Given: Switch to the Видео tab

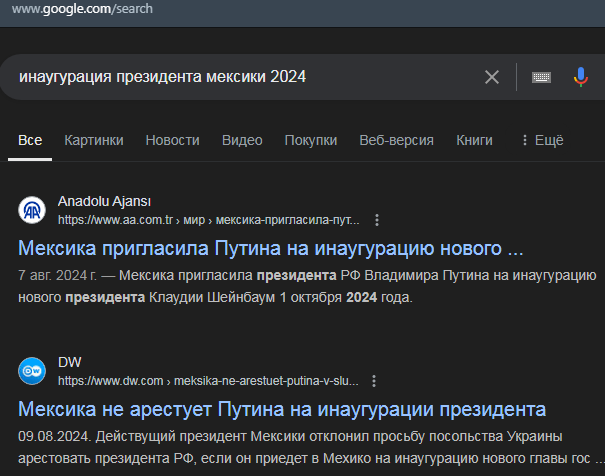Looking at the screenshot, I should pos(242,140).
